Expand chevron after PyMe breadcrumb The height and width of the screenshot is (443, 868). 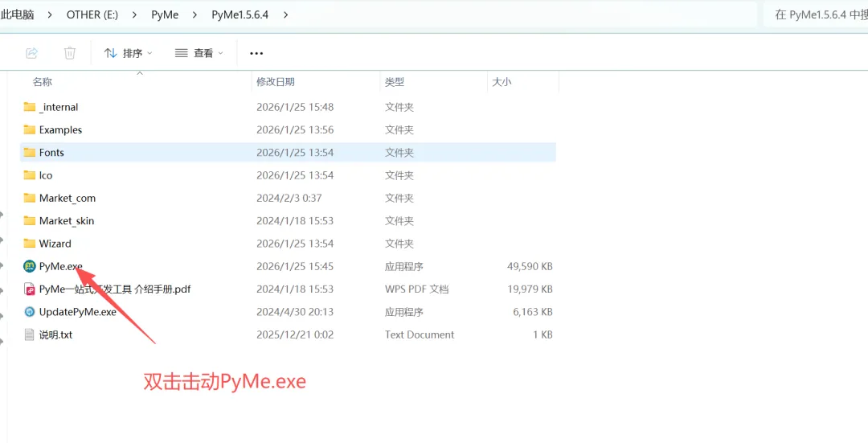194,15
